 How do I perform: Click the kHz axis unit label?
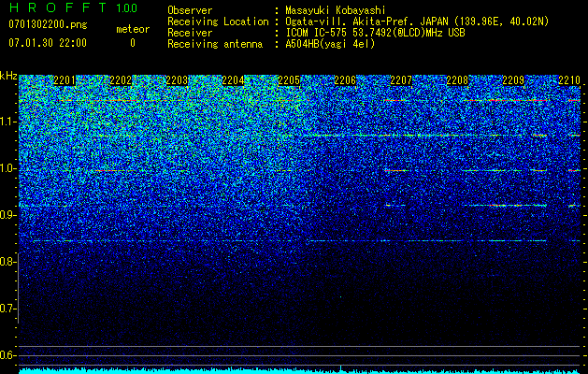(8, 76)
